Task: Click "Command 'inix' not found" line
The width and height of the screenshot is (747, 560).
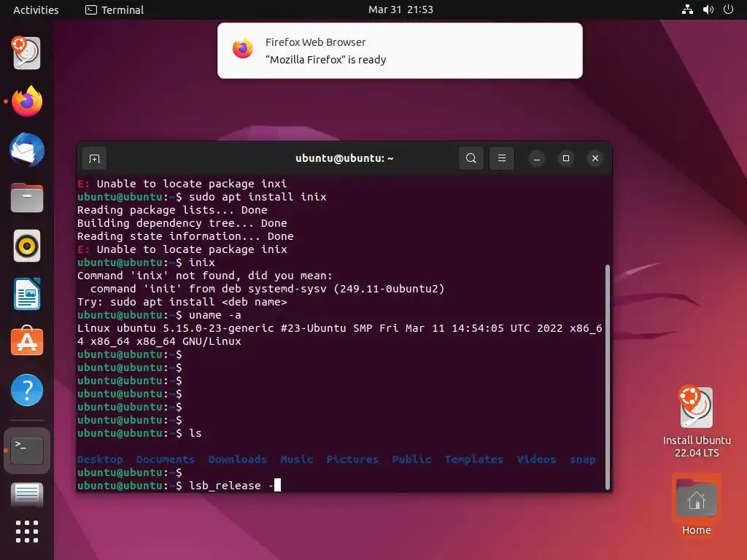Action: pyautogui.click(x=205, y=275)
